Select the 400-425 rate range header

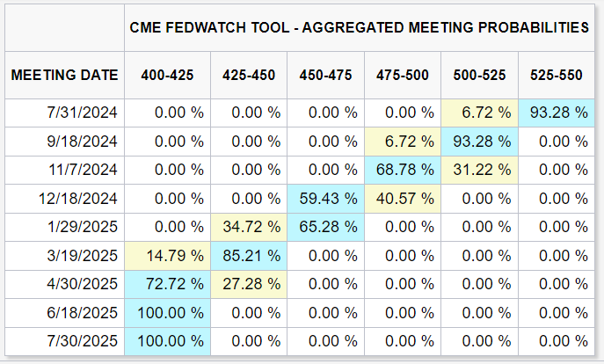click(168, 75)
